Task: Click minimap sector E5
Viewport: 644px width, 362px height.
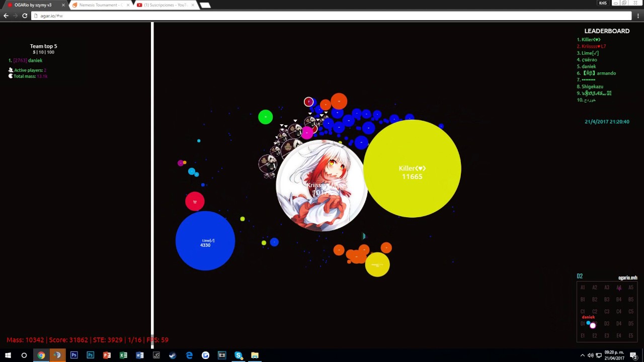Action: 631,336
